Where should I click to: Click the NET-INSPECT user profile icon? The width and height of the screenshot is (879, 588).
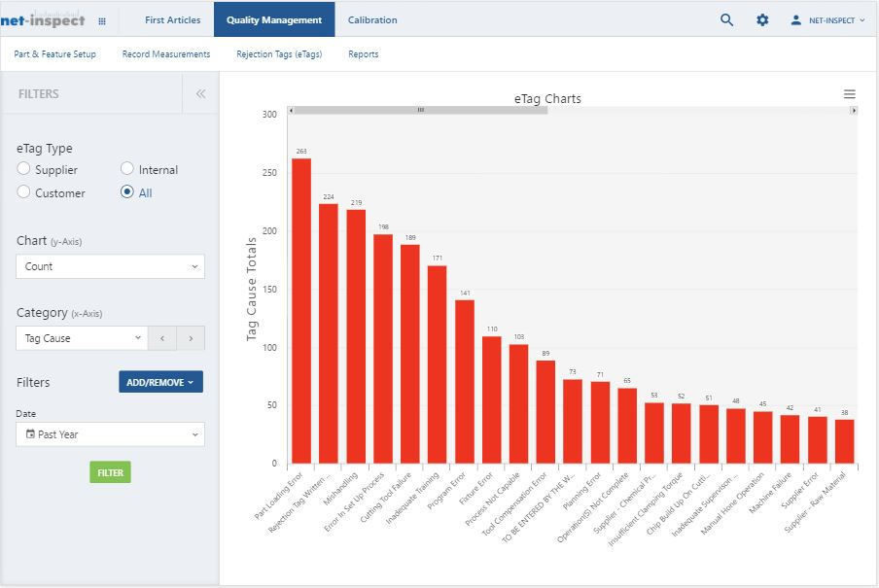click(799, 19)
